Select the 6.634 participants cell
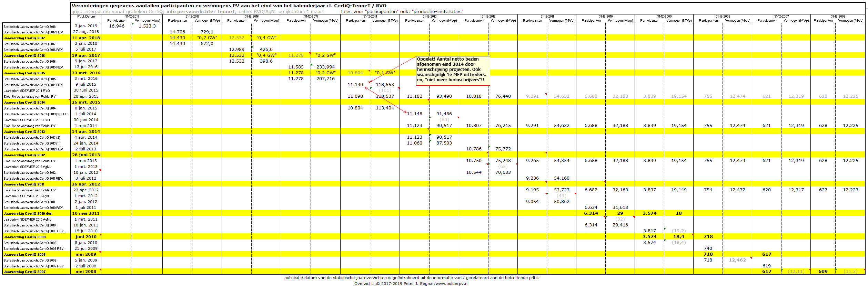This screenshot has height=287, width=868. [591, 208]
